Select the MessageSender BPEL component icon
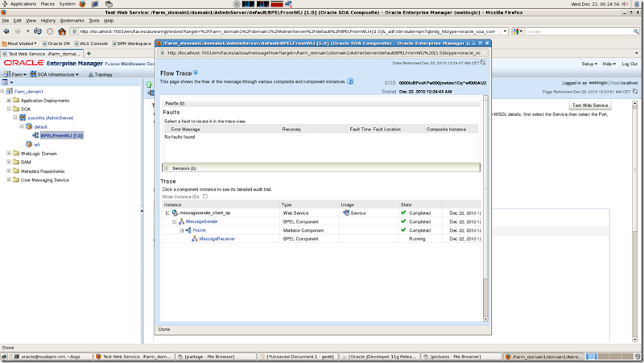The image size is (644, 363). [x=182, y=221]
